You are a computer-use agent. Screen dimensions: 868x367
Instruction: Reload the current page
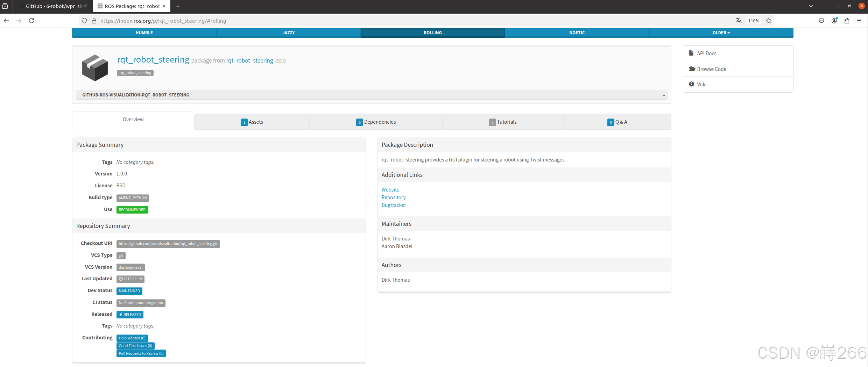(x=31, y=21)
